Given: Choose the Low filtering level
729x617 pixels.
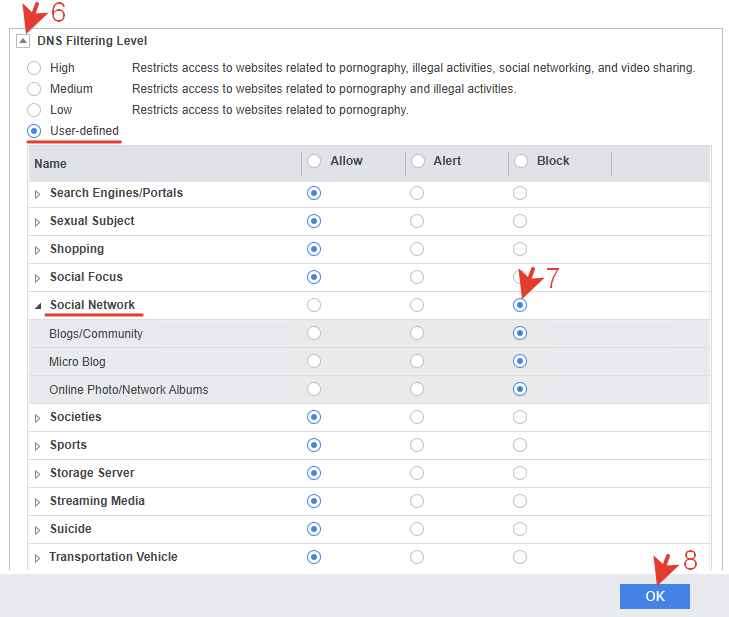Looking at the screenshot, I should point(34,110).
